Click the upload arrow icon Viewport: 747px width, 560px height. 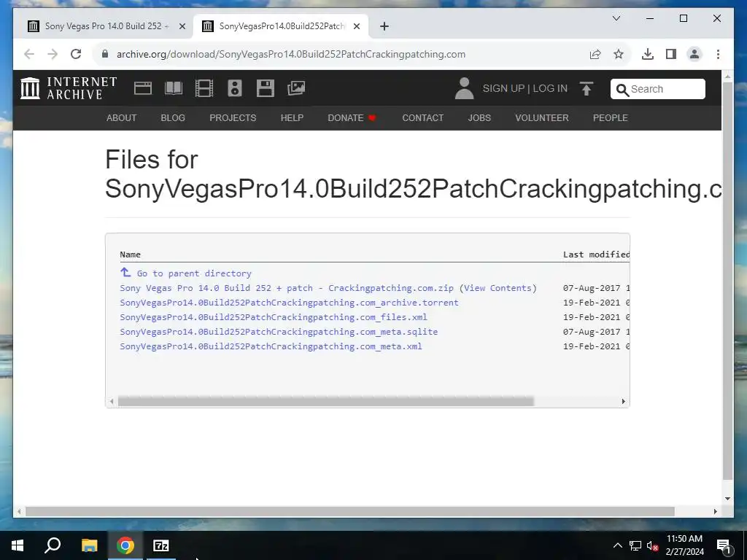587,88
